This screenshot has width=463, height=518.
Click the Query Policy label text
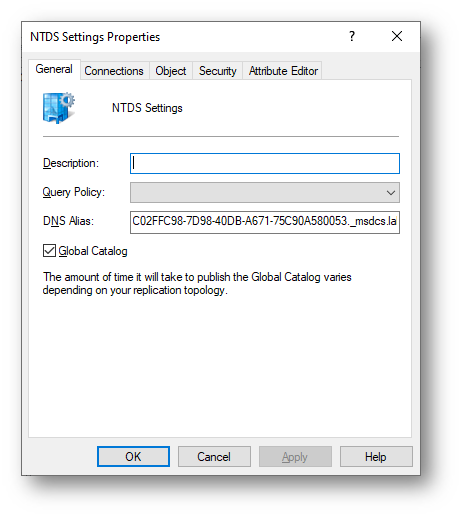pos(74,192)
